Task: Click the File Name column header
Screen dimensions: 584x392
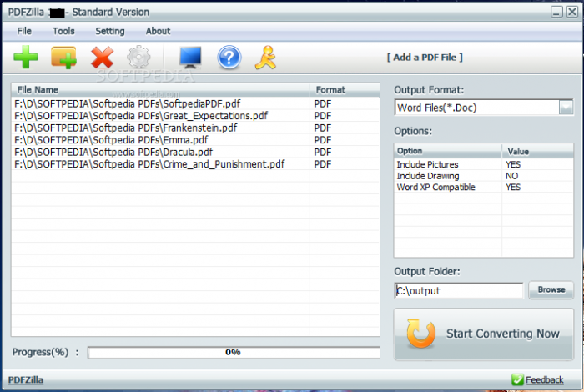Action: pos(160,90)
